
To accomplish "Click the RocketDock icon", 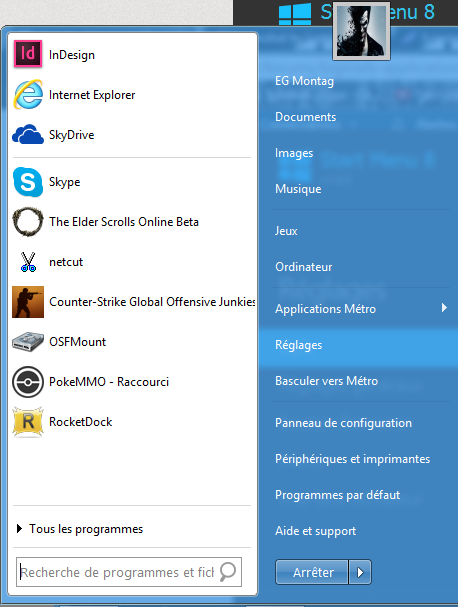I will point(28,422).
